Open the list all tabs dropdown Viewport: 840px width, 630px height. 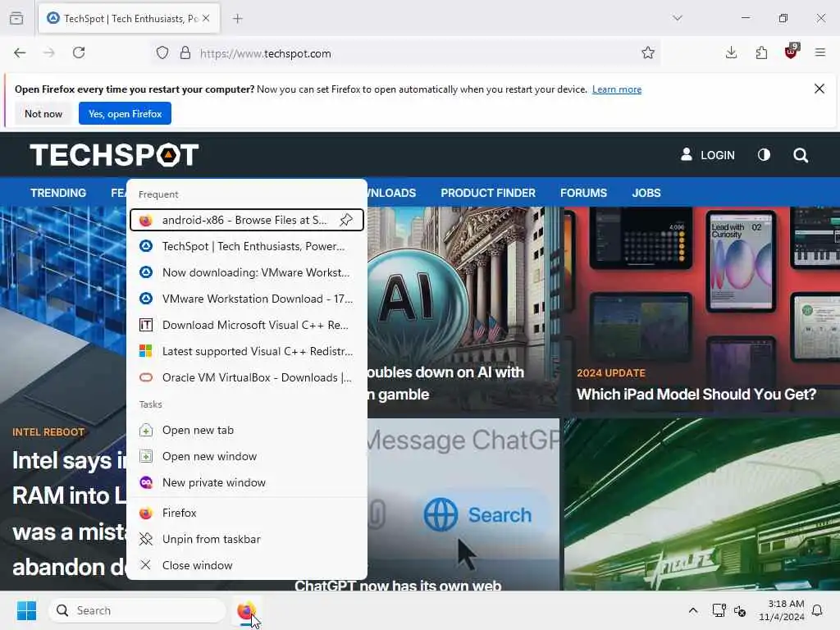click(678, 18)
